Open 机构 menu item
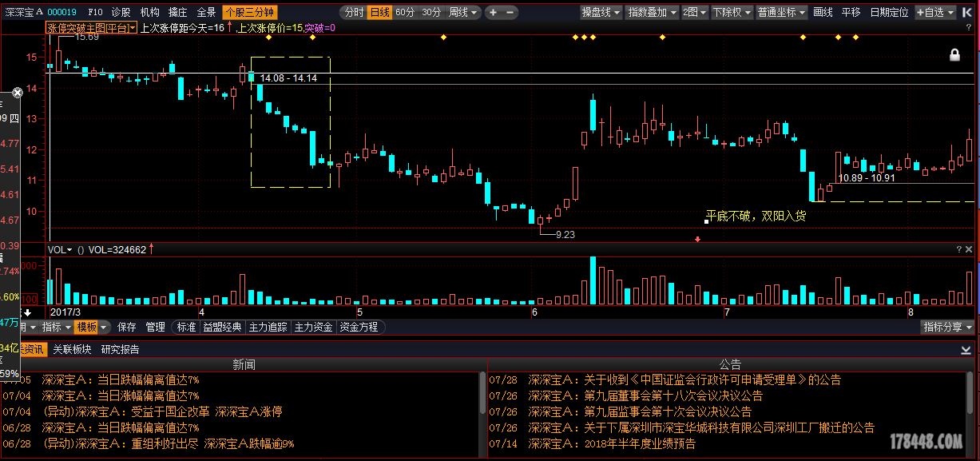Viewport: 980px width, 461px height. point(149,13)
